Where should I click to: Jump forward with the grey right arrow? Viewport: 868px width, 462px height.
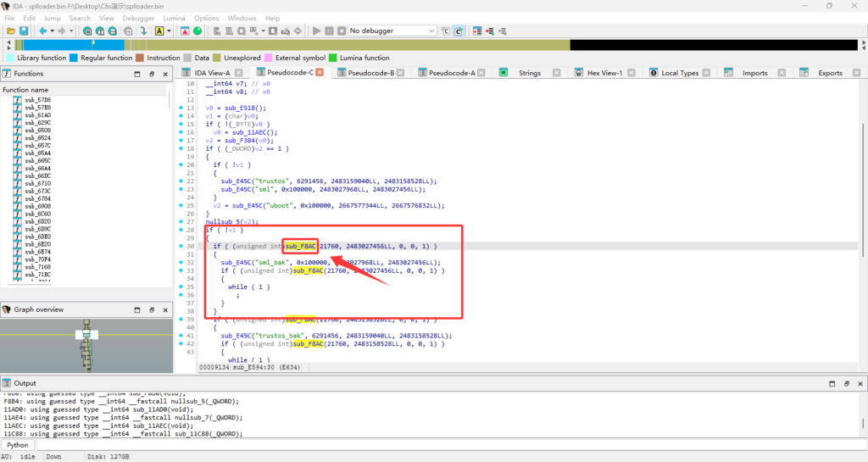tap(61, 31)
